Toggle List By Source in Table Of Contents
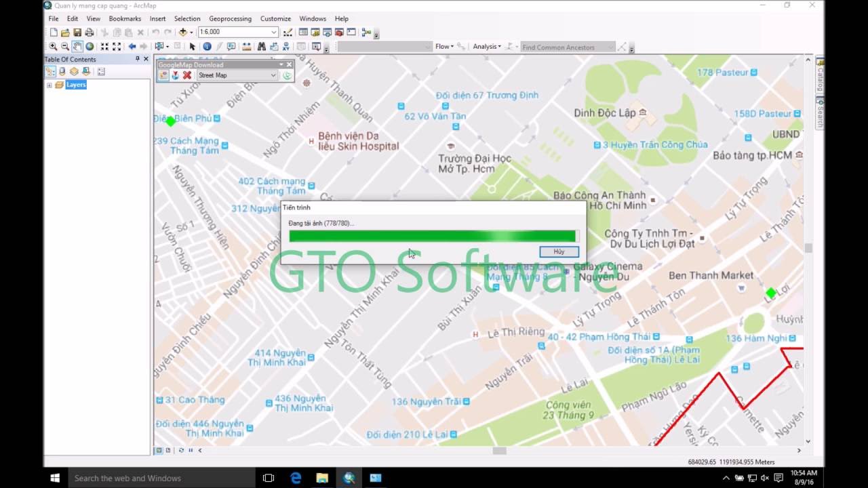Screen dimensions: 868x488 [x=62, y=71]
